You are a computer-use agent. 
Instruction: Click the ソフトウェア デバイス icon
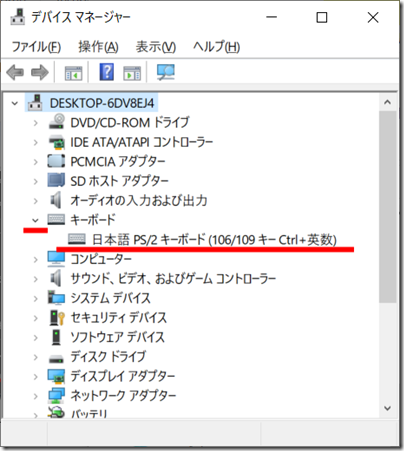[56, 337]
